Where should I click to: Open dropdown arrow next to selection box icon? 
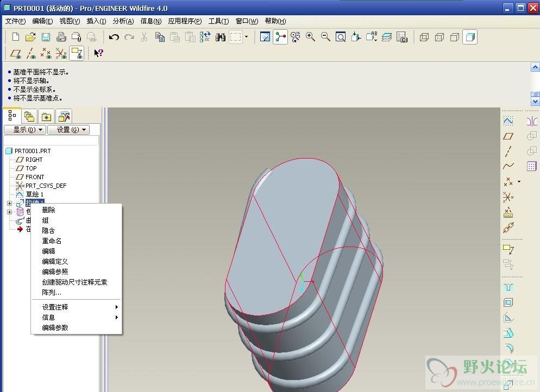(246, 36)
